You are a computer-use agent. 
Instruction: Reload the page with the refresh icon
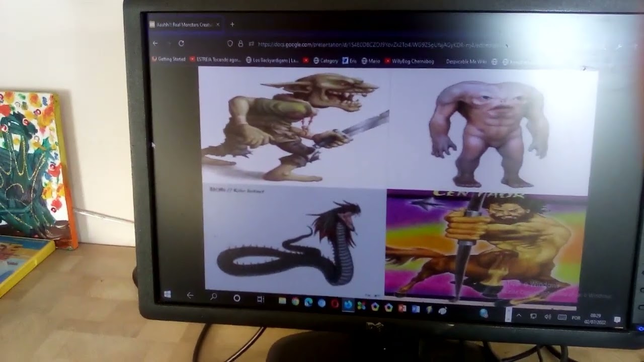tap(181, 44)
